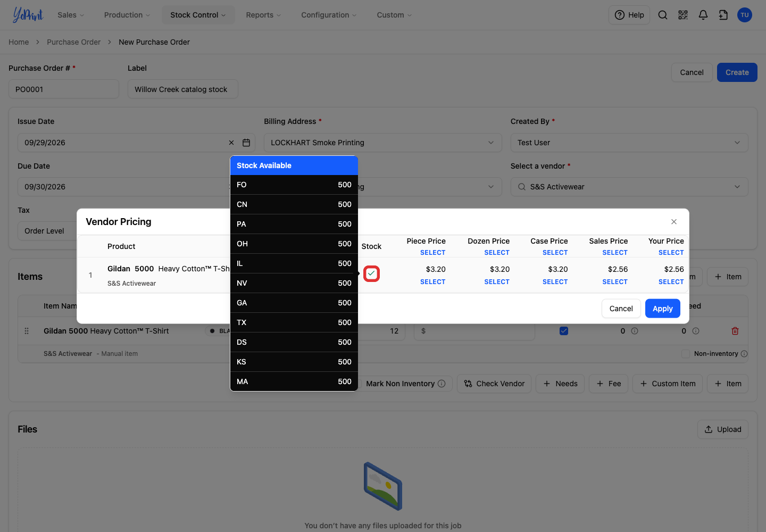
Task: Open the Created By dropdown
Action: pos(629,143)
